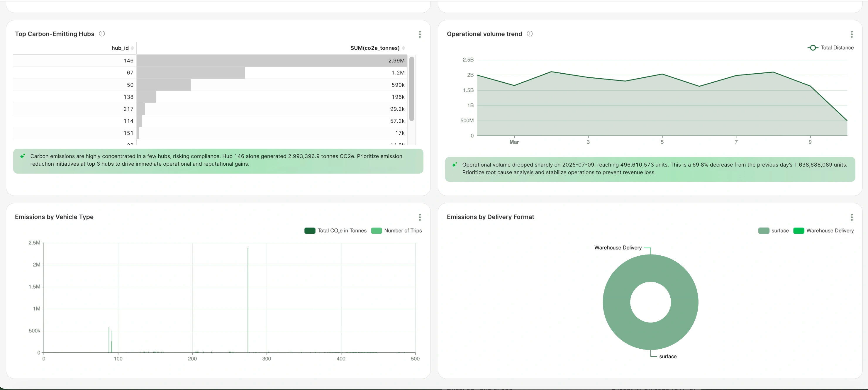Open the info tooltip beside Top Carbon-Emitting Hubs
Screen dimensions: 868x390
pos(102,34)
